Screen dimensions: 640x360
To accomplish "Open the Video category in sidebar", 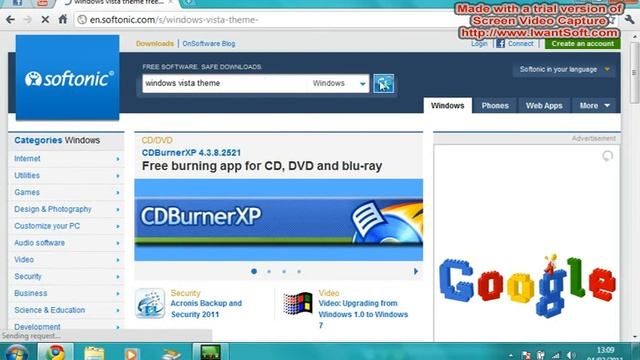I will pos(24,260).
